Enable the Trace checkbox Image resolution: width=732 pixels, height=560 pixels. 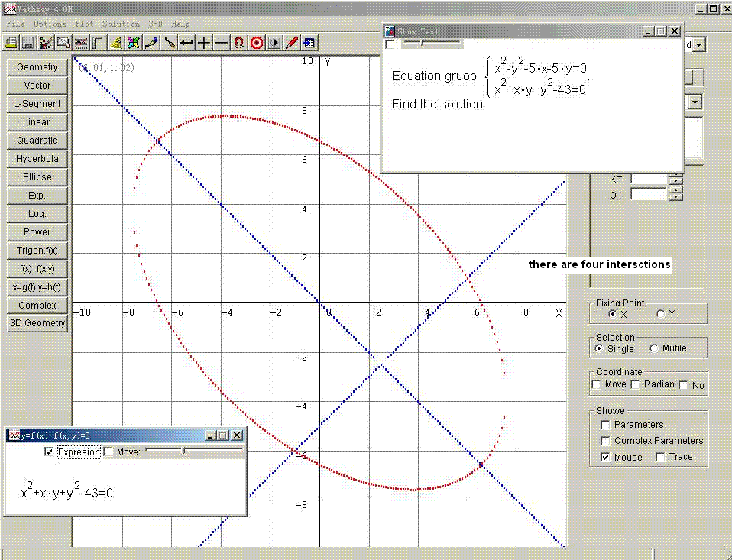(660, 458)
